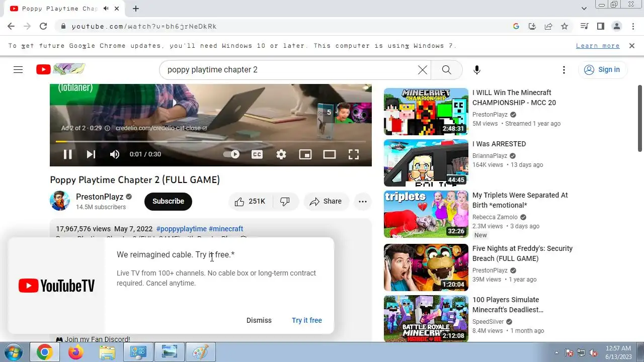This screenshot has width=644, height=362.
Task: Click the search magnifier button
Action: click(x=446, y=70)
